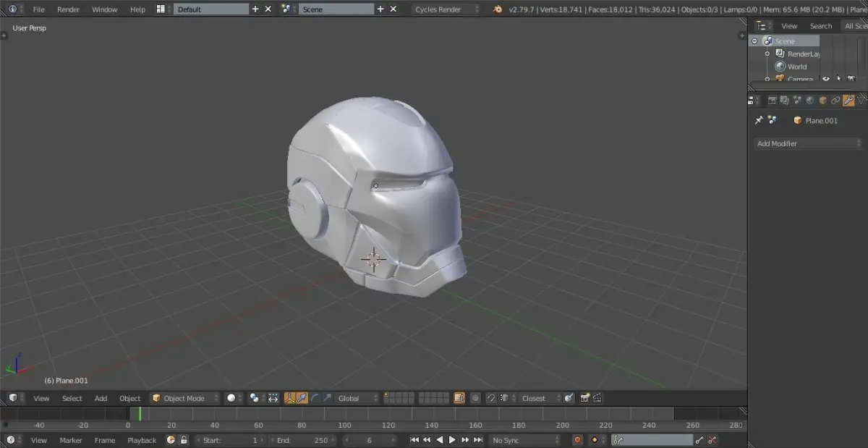Expand the RenderLayers item in outliner
The image size is (868, 448).
[767, 54]
